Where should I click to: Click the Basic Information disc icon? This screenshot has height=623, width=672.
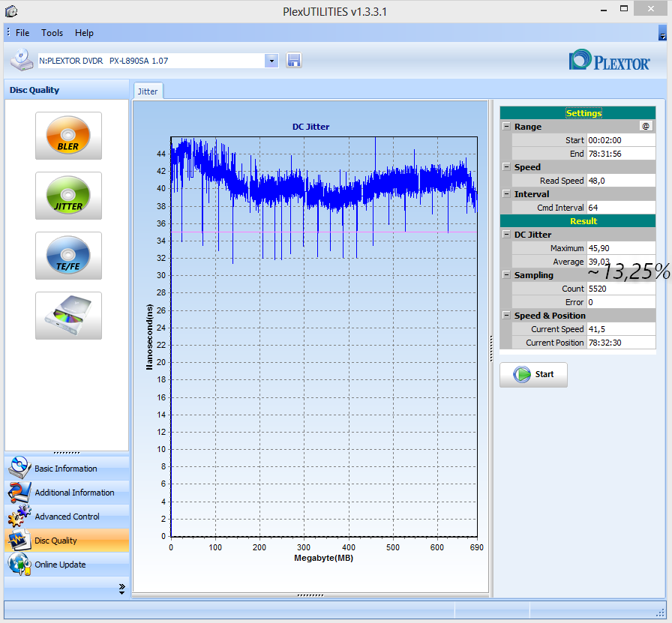point(19,468)
